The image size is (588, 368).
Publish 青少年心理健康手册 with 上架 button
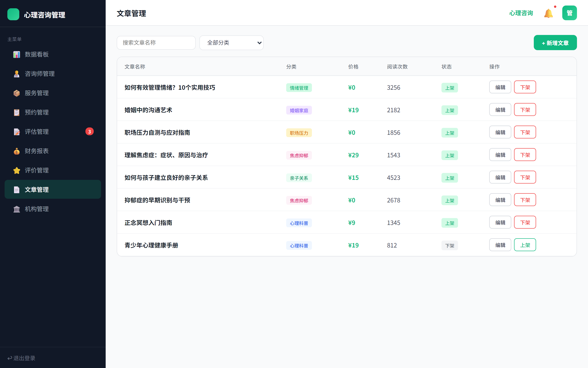click(x=525, y=245)
